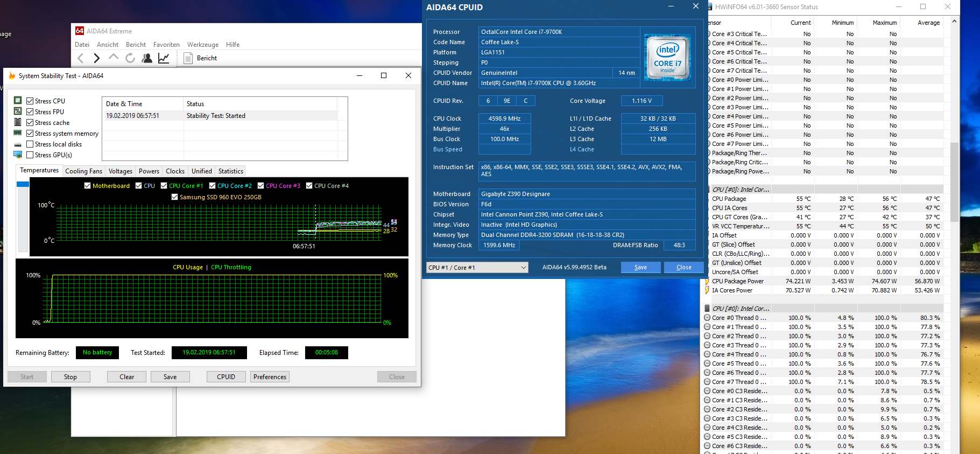Click the CPU chip icon beside Stress CPU

(18, 101)
